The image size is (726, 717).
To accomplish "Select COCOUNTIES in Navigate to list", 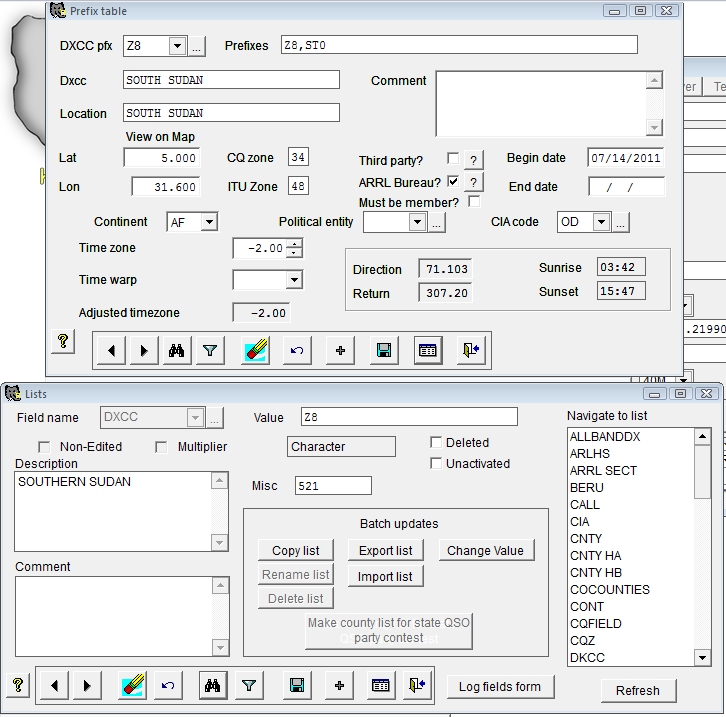I will [610, 590].
